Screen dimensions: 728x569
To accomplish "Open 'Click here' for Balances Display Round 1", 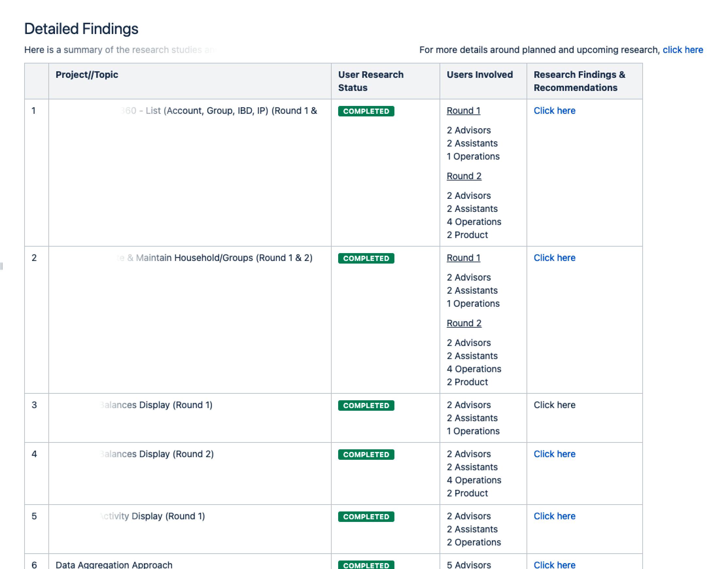I will (x=554, y=405).
